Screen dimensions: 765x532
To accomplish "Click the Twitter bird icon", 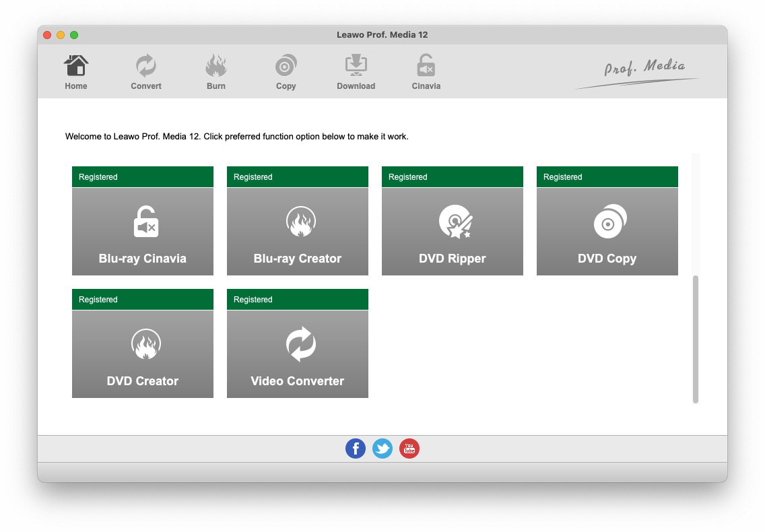I will [x=382, y=448].
